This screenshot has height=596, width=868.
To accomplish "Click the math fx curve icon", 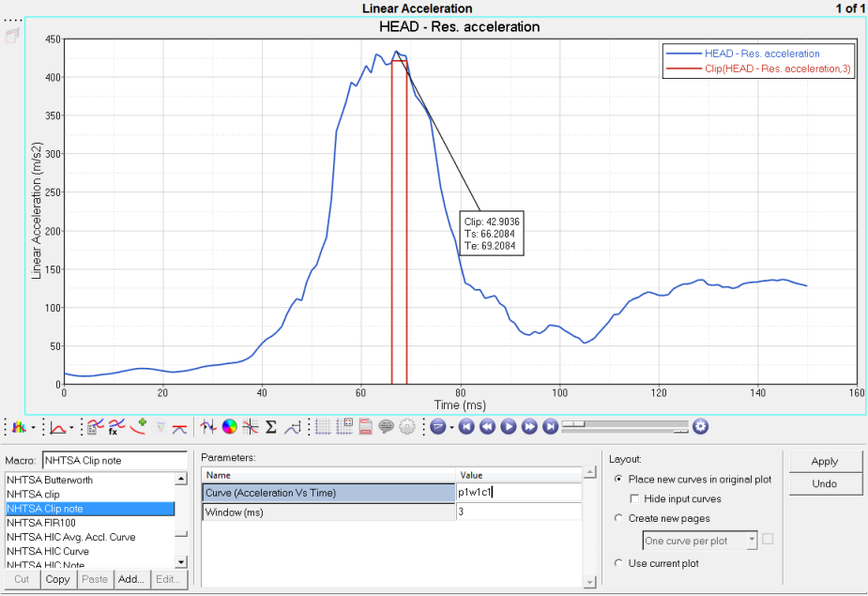I will click(116, 426).
